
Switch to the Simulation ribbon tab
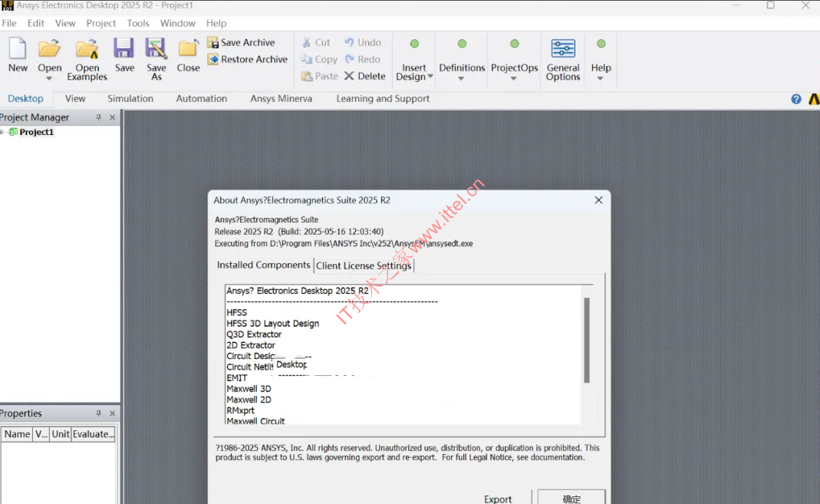point(130,99)
